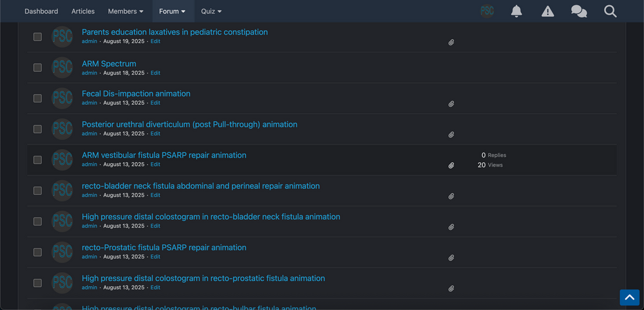Go to Dashboard in the navbar
Image resolution: width=644 pixels, height=310 pixels.
[x=41, y=11]
